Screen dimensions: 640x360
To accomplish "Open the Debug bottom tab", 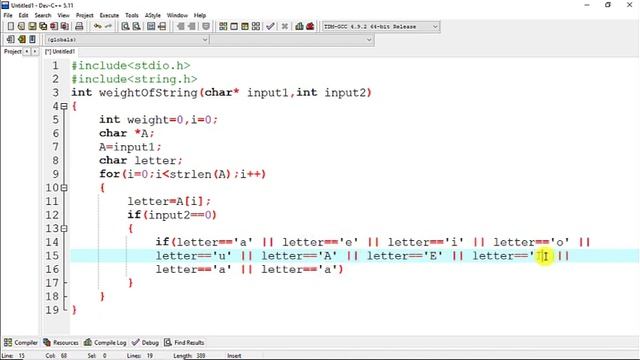I will [145, 342].
